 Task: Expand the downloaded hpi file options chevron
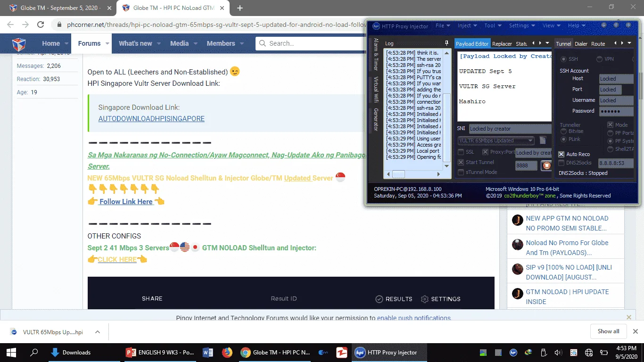coord(98,331)
